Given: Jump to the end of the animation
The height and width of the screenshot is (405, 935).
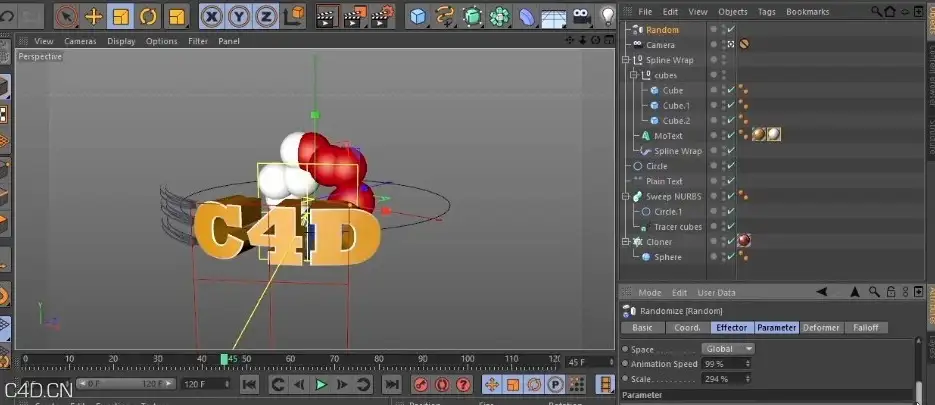Looking at the screenshot, I should [391, 385].
